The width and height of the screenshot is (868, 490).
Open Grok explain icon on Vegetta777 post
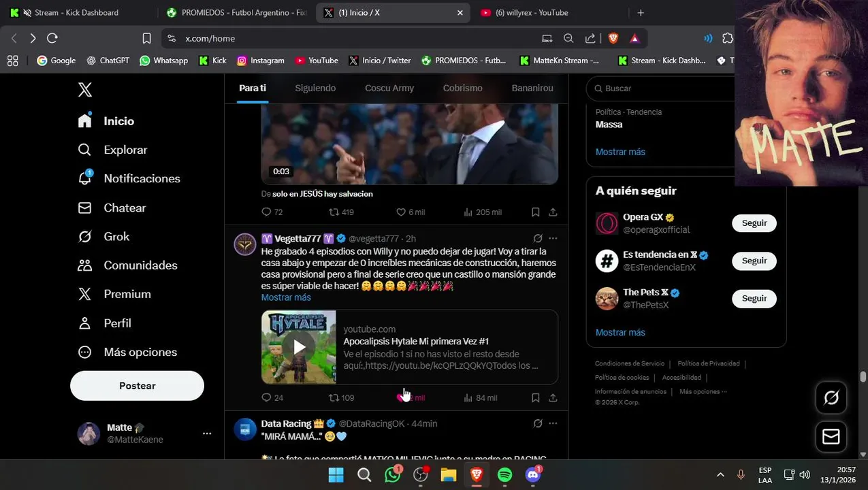click(538, 238)
